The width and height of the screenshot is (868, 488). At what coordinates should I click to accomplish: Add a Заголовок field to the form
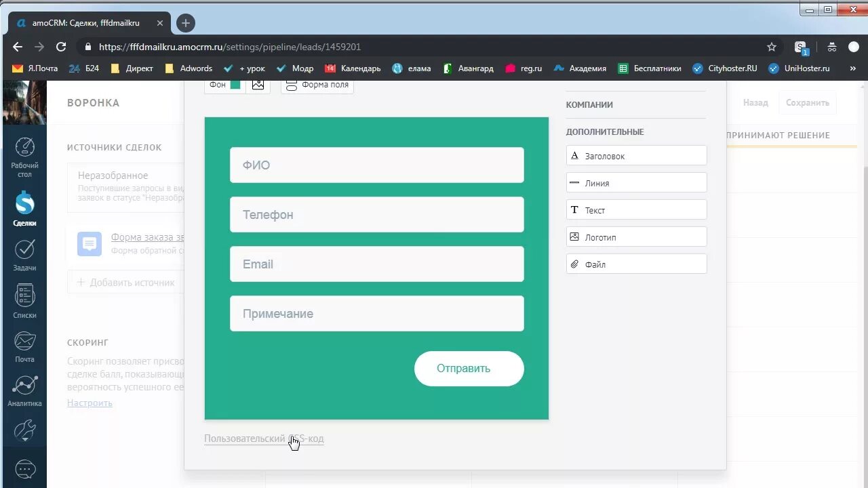636,155
